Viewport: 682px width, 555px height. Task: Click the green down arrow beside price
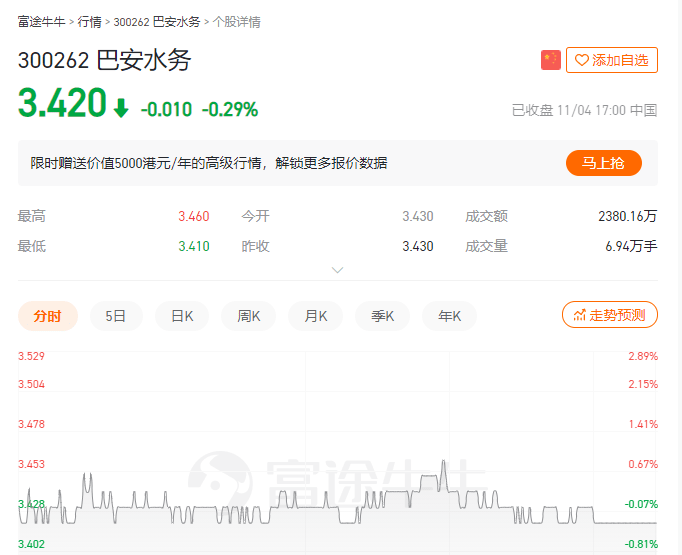pos(121,108)
